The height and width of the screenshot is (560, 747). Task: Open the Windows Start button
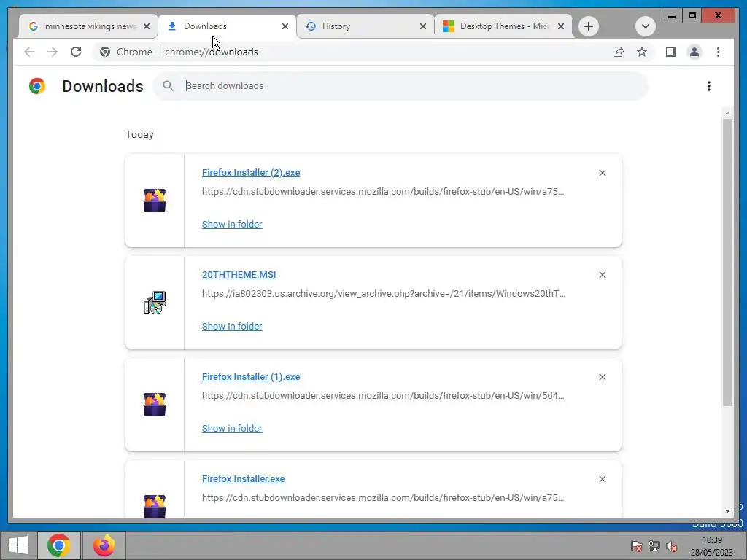pos(18,545)
